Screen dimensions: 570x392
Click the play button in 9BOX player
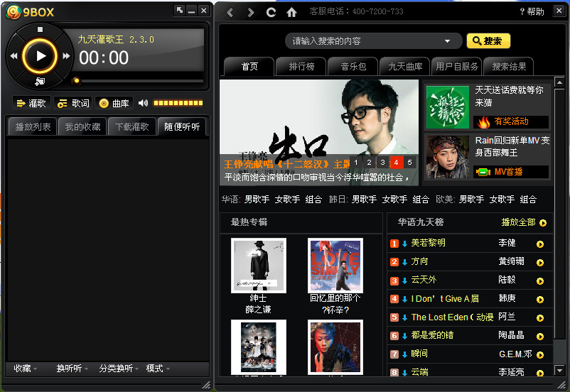pyautogui.click(x=40, y=56)
